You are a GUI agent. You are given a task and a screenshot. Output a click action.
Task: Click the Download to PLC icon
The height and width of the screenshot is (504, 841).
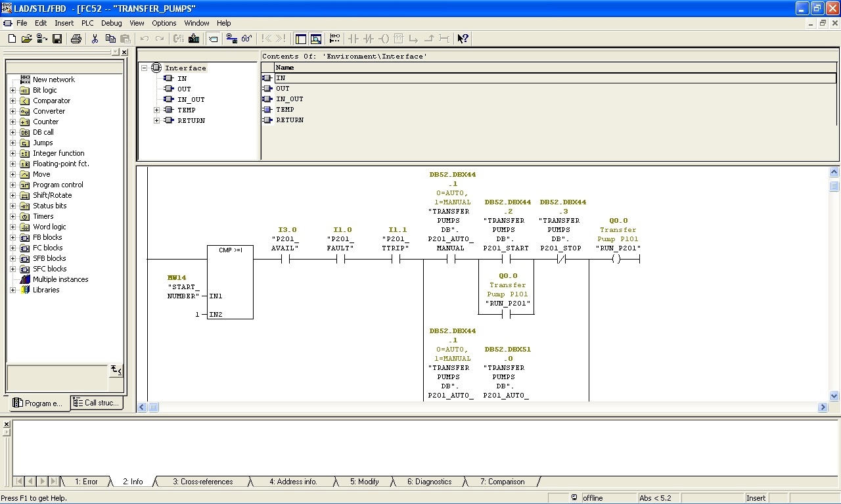pyautogui.click(x=194, y=39)
